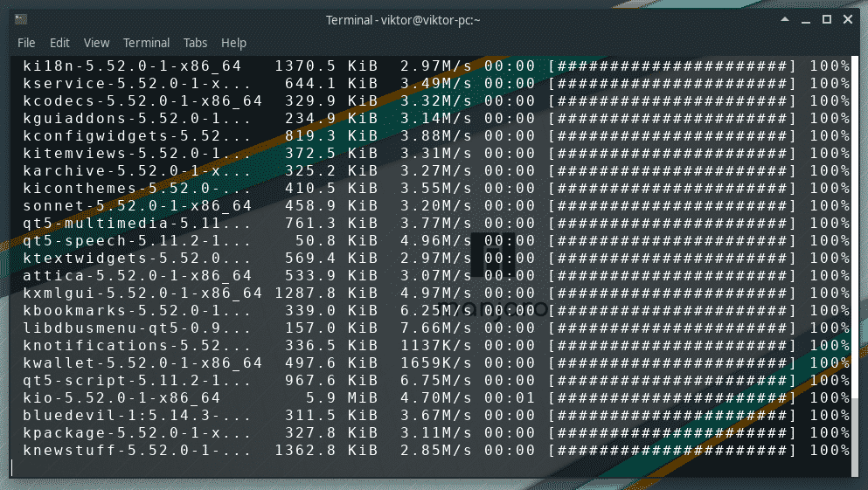The image size is (868, 490).
Task: Click the kio-5.52.0-1-x86_64 package name
Action: 122,398
